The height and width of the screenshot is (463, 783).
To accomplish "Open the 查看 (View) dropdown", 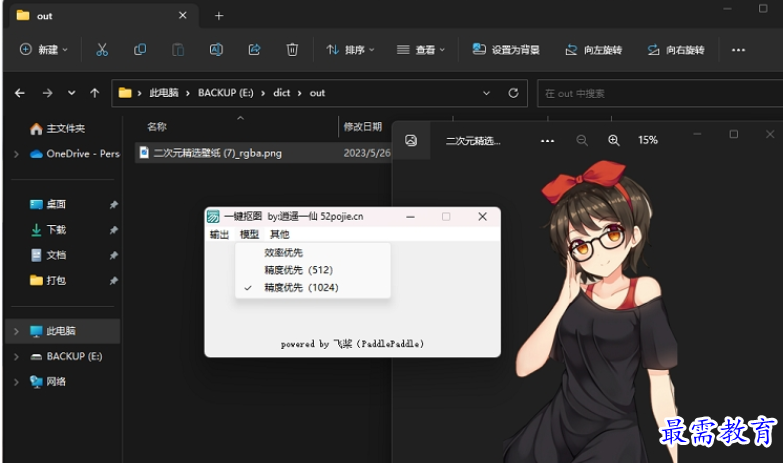I will pyautogui.click(x=420, y=49).
